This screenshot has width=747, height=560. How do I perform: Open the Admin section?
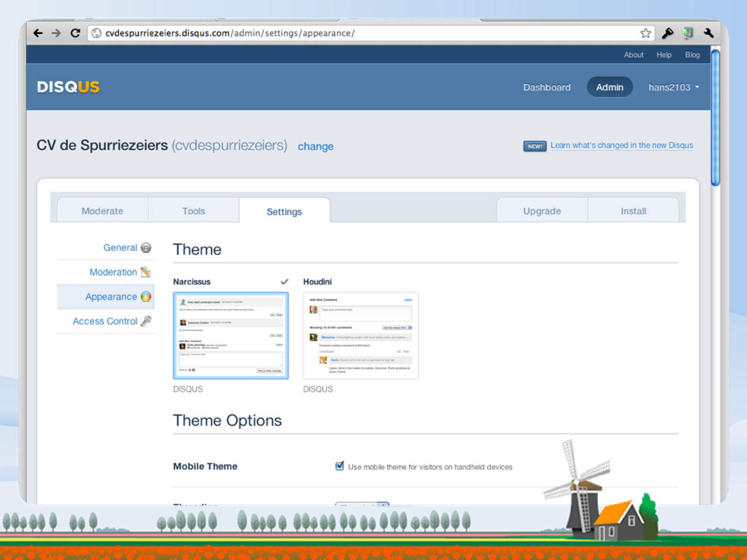pos(610,87)
